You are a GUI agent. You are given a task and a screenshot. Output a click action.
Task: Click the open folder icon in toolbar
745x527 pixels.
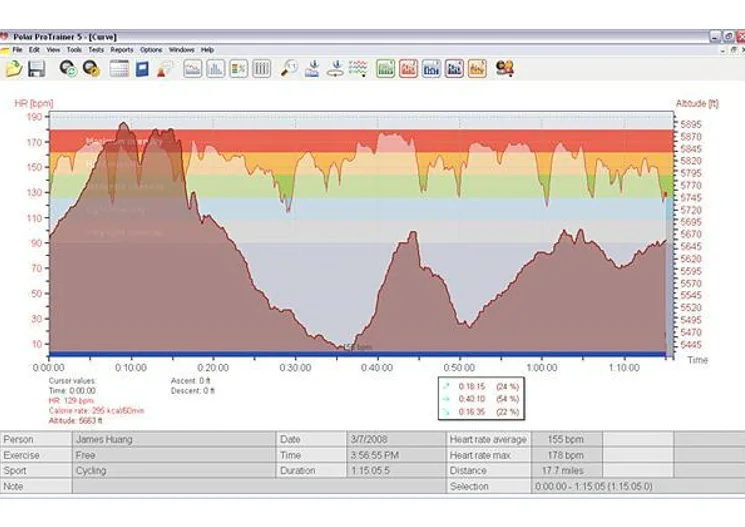tap(14, 68)
